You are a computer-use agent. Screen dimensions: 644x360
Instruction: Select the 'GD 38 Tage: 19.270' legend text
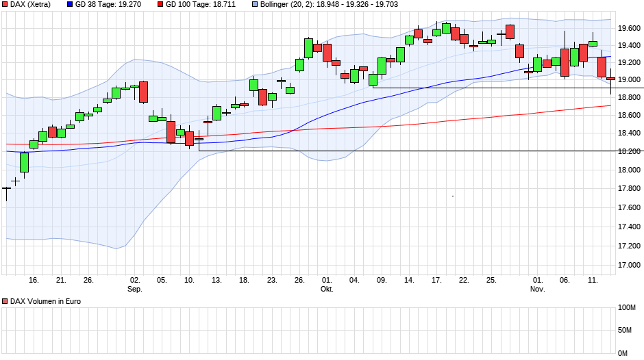coord(108,5)
